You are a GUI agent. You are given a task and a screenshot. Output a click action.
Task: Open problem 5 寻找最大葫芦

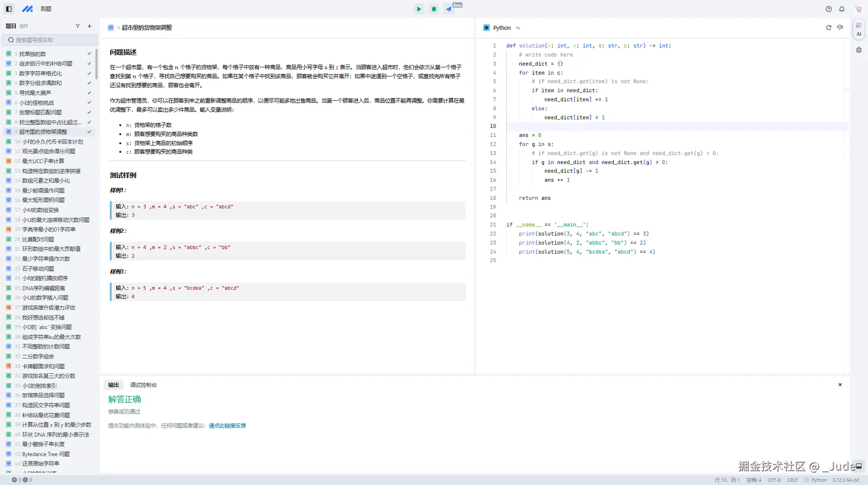coord(49,93)
